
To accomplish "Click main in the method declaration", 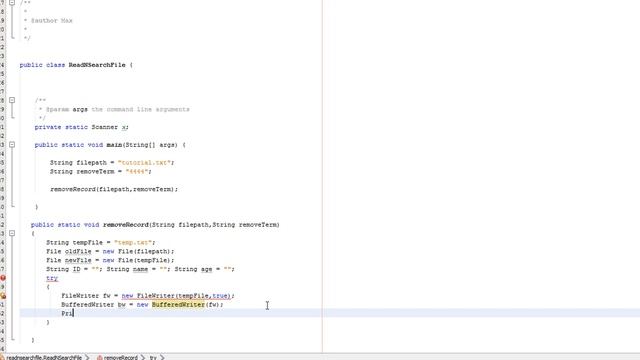I will click(114, 145).
